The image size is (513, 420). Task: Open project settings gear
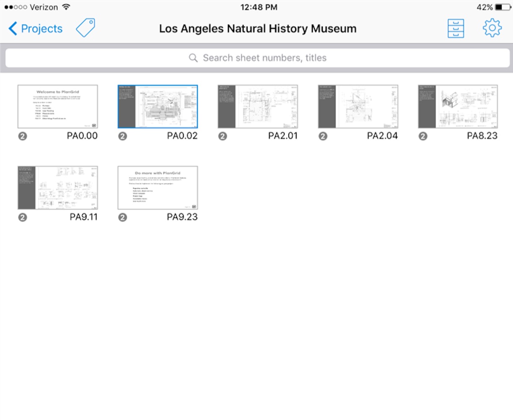(492, 28)
